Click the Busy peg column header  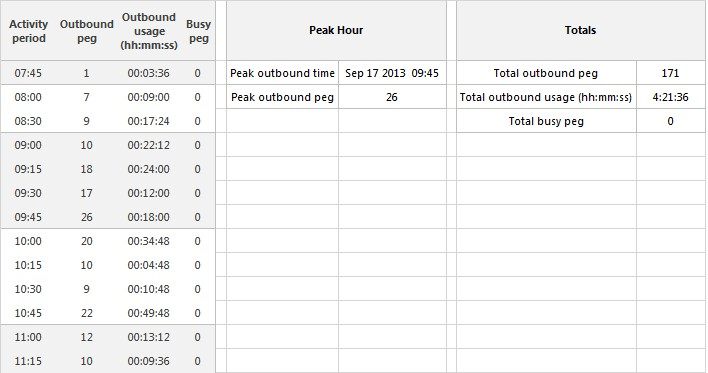click(198, 31)
